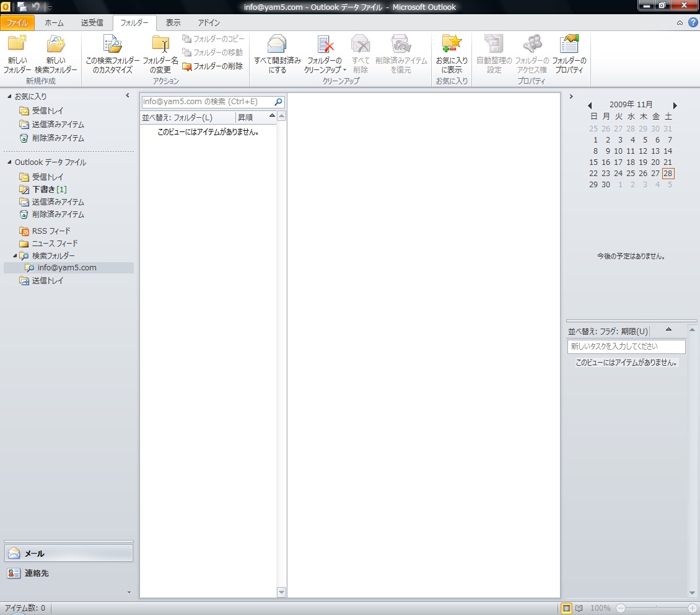Switch to the アドイン tab

point(209,23)
